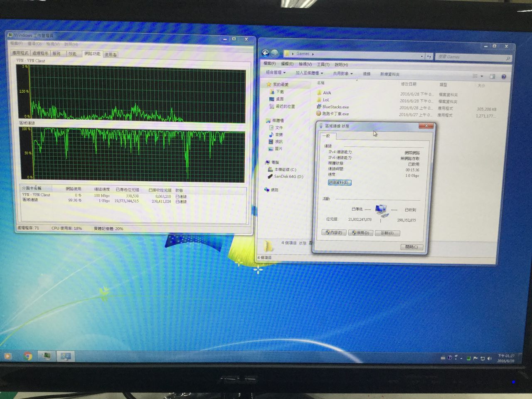Screen dimensions: 532x399
Task: Switch to the 效能 tab
Action: (x=73, y=54)
